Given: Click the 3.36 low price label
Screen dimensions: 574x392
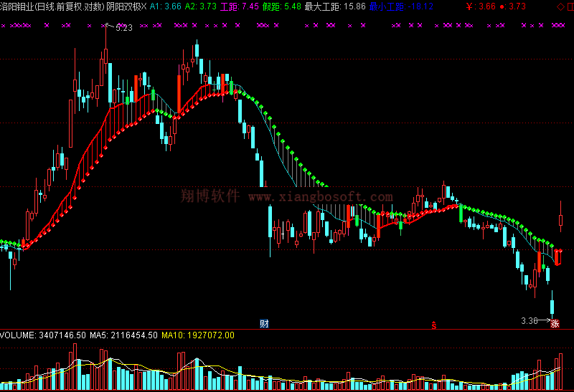Looking at the screenshot, I should [x=528, y=320].
